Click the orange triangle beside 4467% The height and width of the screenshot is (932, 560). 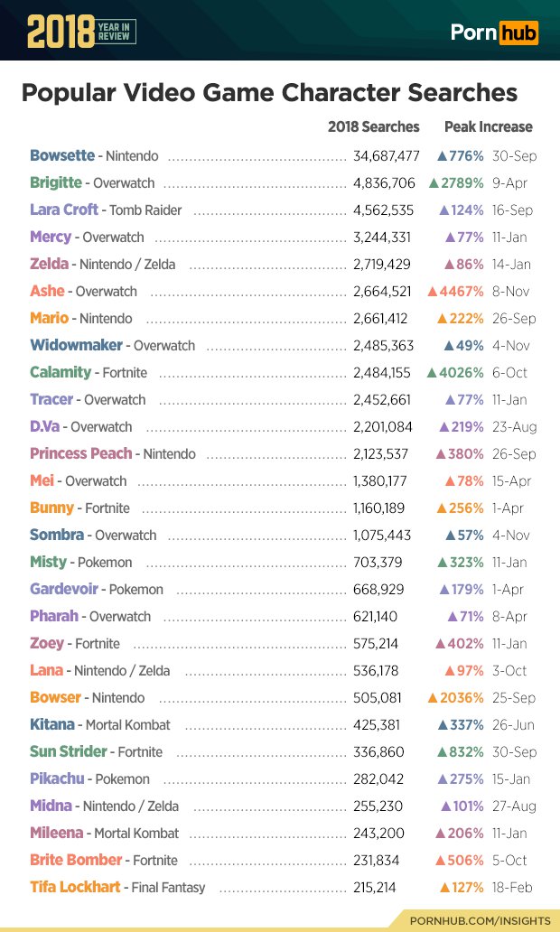(433, 292)
